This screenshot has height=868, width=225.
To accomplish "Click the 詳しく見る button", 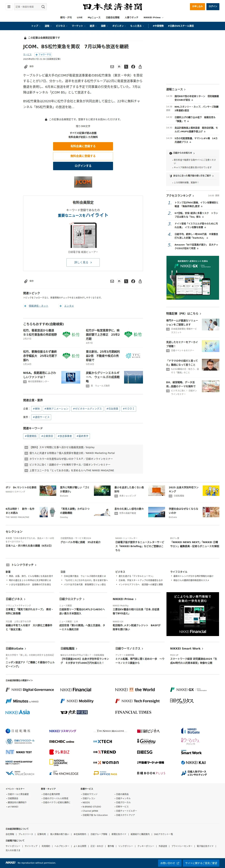I will pos(83,262).
